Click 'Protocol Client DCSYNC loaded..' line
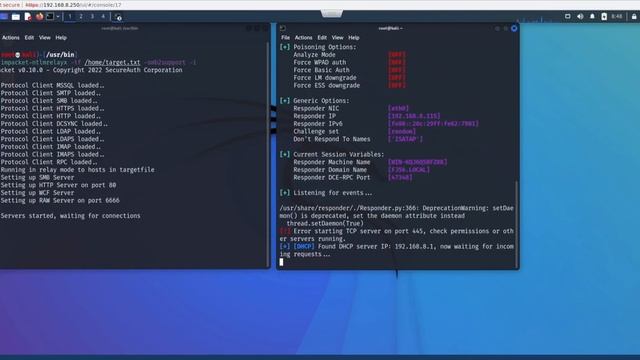 point(54,124)
